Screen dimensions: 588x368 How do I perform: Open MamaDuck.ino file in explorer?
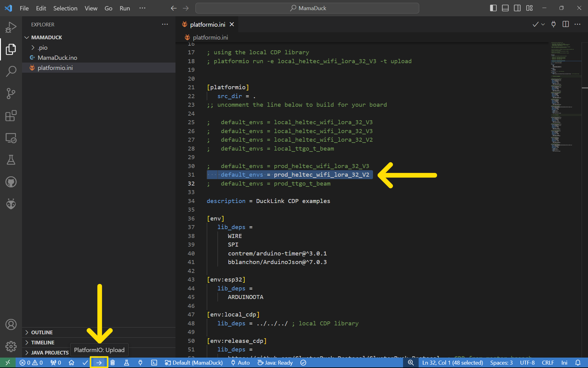click(99, 58)
